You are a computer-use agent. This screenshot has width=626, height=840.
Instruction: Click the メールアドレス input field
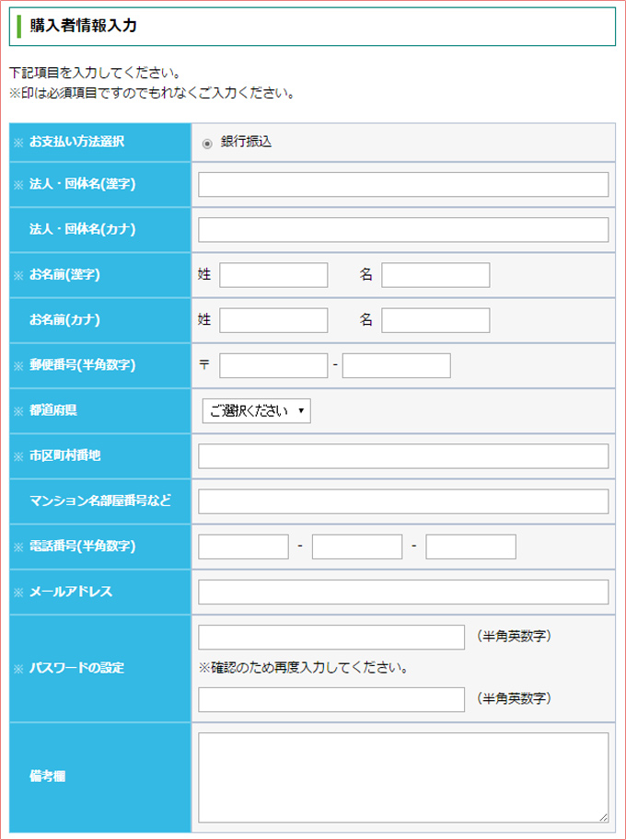tap(403, 592)
